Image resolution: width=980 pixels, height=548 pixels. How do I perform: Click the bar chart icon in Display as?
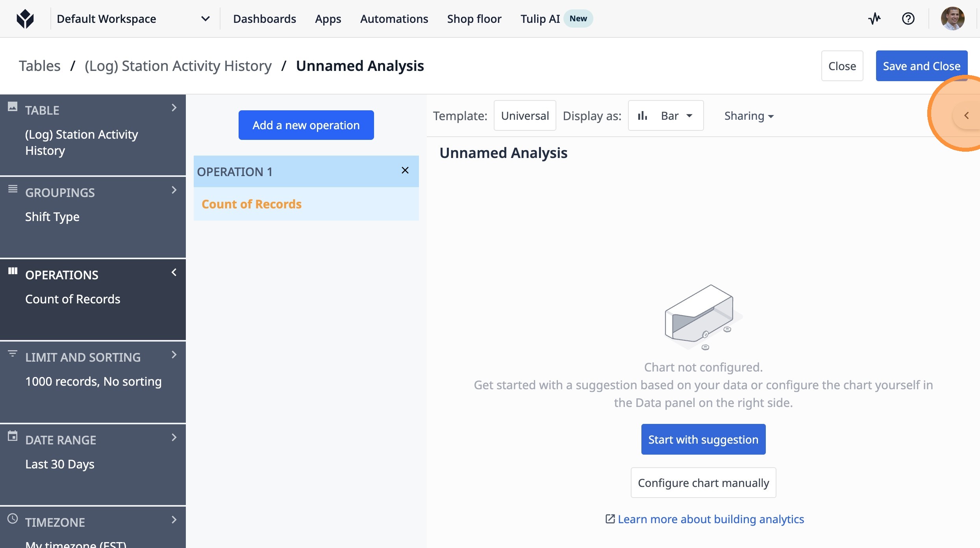tap(643, 116)
